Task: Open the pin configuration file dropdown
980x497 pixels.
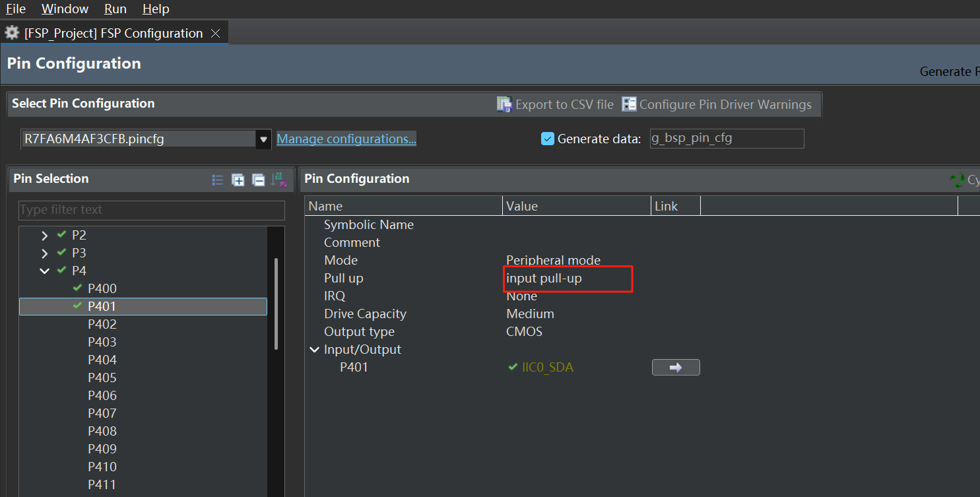Action: (x=264, y=139)
